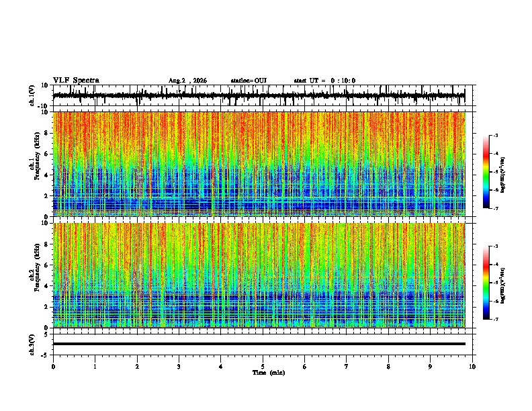Image resolution: width=532 pixels, height=411 pixels.
Task: Click the "Time (min)" axis label
Action: point(269,373)
